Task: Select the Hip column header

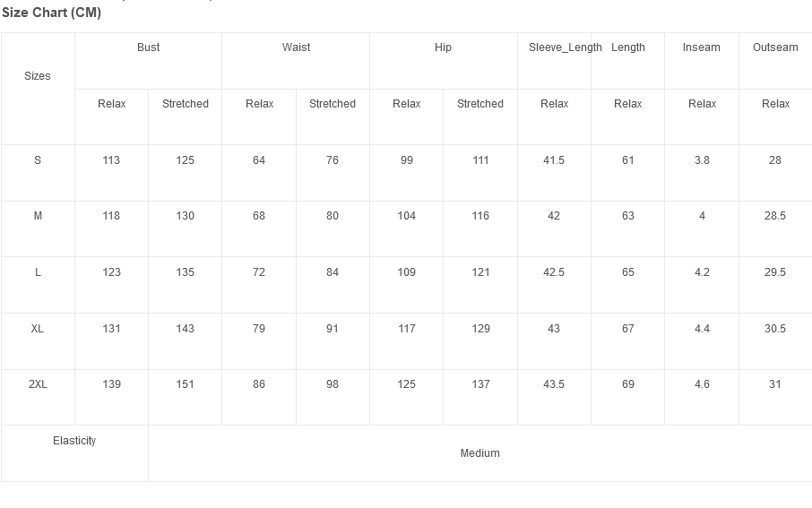Action: pos(443,47)
